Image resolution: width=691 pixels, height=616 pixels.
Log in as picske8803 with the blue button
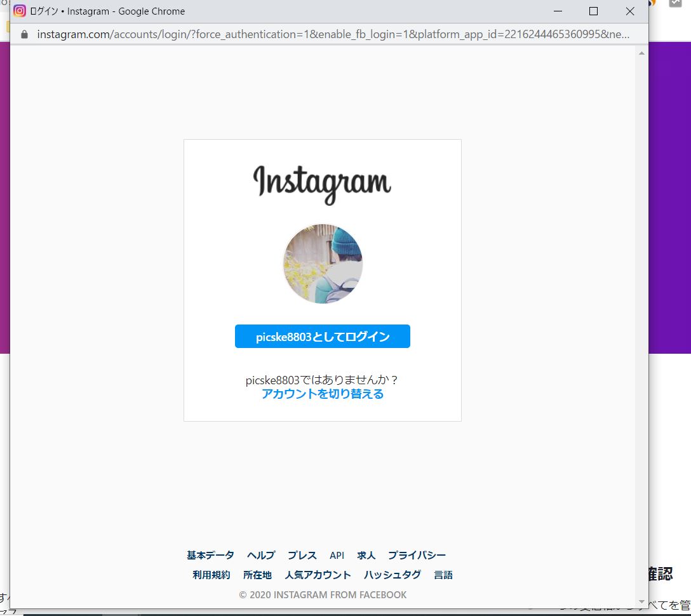322,336
